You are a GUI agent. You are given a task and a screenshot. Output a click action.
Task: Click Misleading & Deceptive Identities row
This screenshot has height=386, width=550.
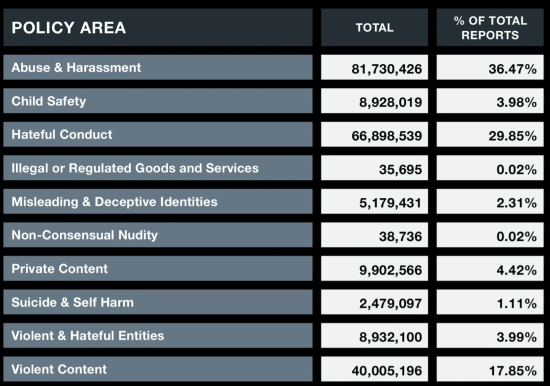coord(158,201)
